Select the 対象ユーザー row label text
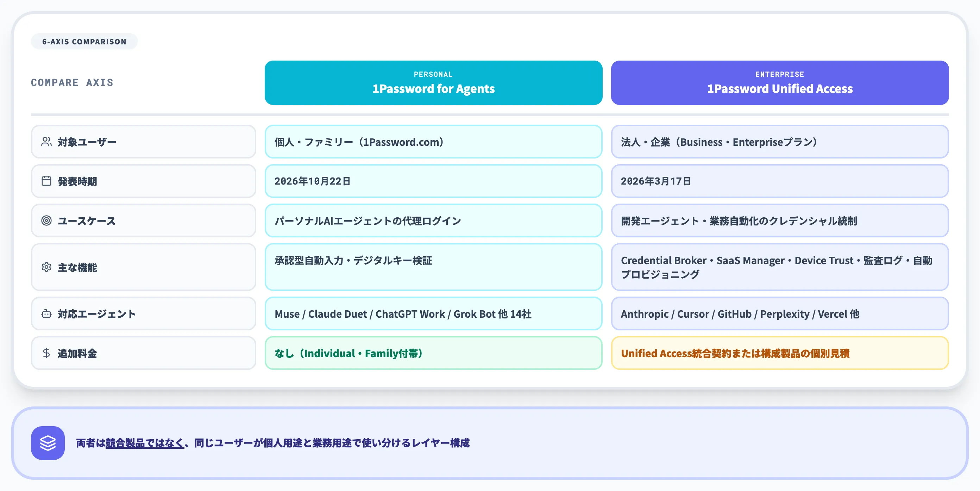The width and height of the screenshot is (980, 491). [87, 142]
